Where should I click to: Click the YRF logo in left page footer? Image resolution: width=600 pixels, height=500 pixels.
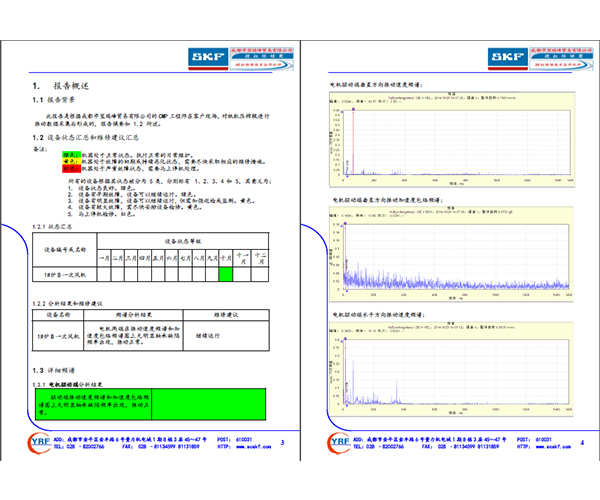pos(43,443)
